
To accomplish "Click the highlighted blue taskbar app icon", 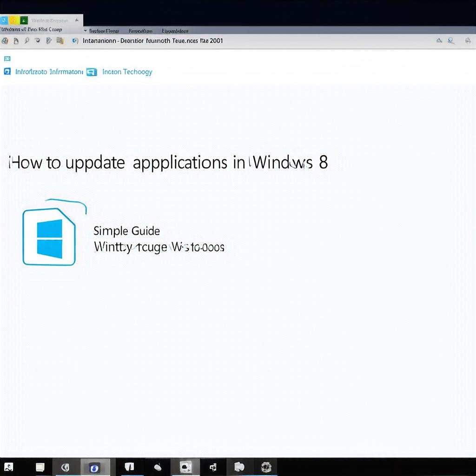I will (x=95, y=467).
